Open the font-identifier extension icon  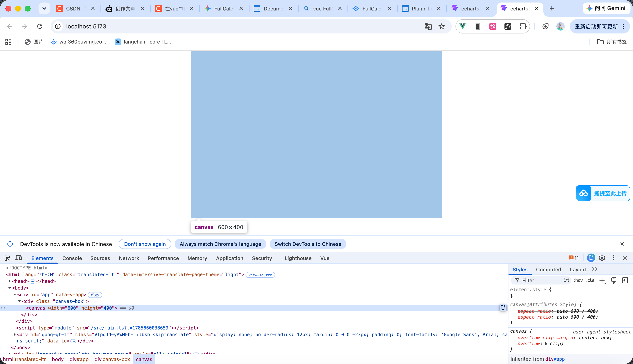pos(508,26)
